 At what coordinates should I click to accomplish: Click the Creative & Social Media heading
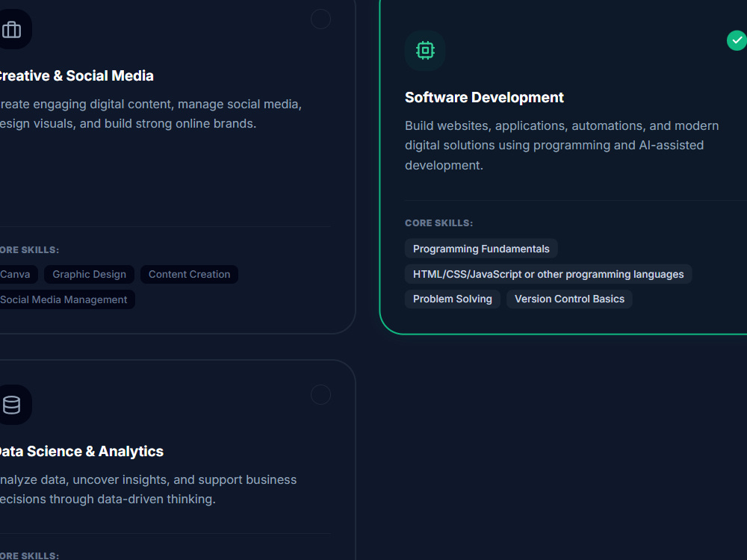[x=76, y=75]
